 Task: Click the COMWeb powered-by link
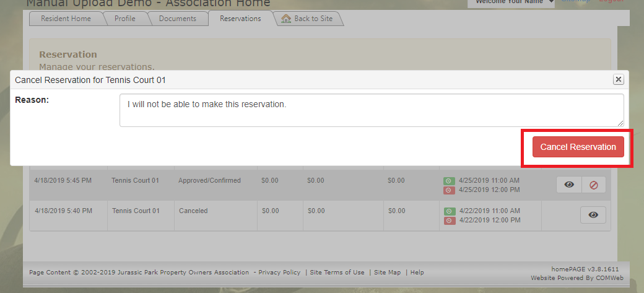pyautogui.click(x=609, y=278)
